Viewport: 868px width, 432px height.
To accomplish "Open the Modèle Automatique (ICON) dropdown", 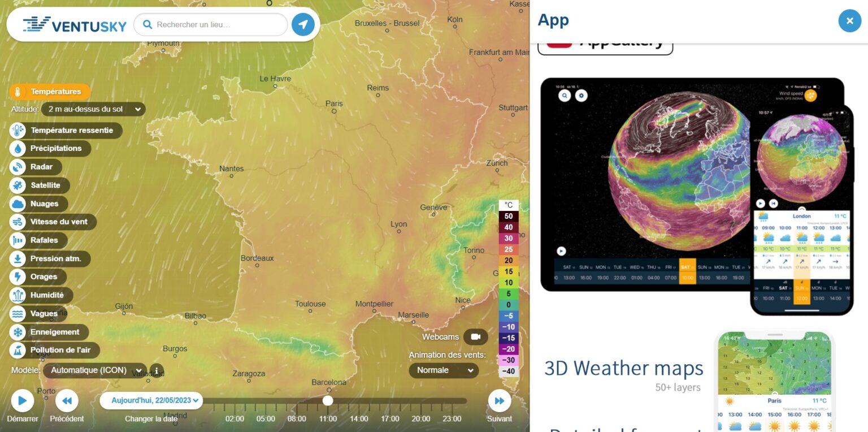I will click(95, 370).
